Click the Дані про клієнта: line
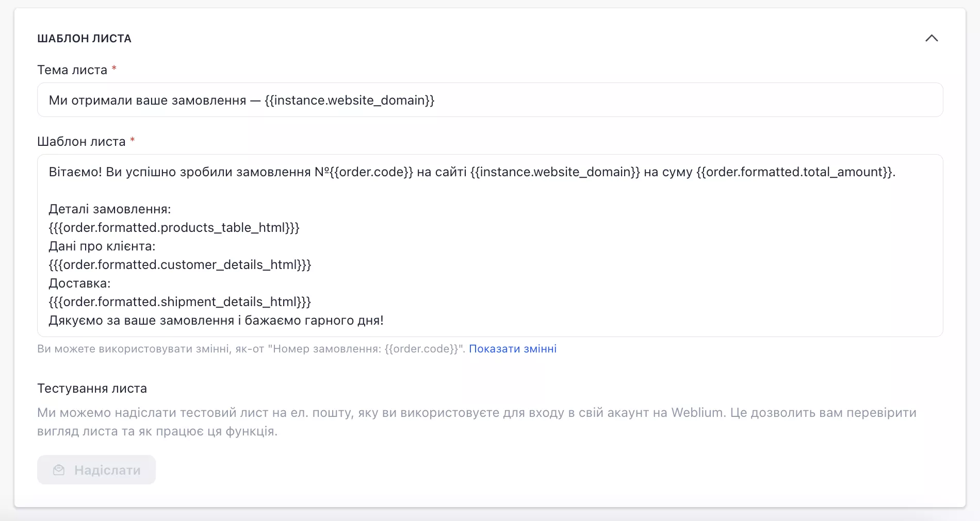The width and height of the screenshot is (980, 521). click(102, 246)
